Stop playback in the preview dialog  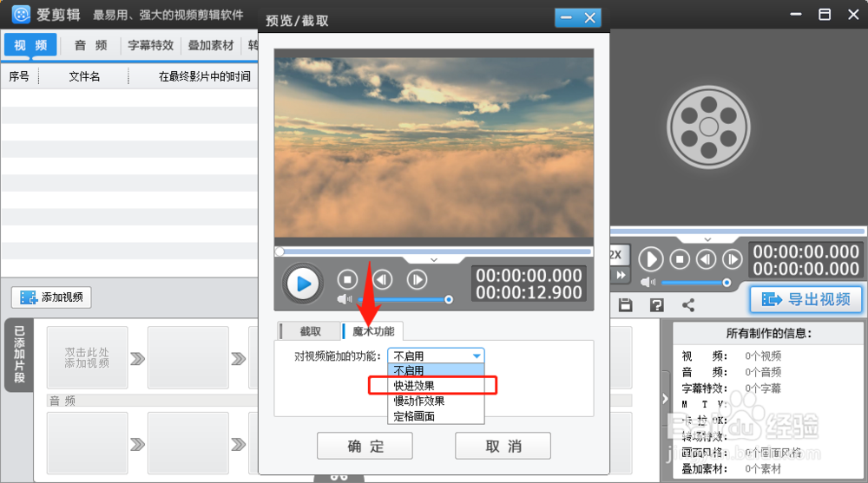tap(348, 280)
